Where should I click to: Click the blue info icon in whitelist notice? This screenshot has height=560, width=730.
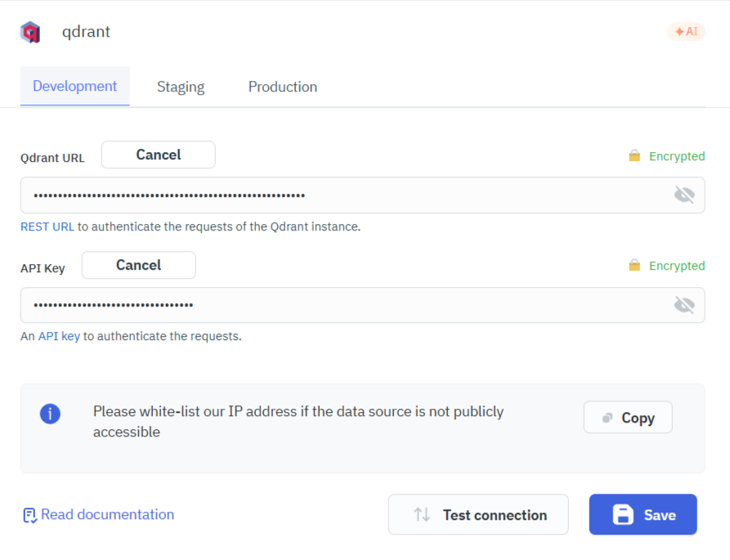coord(50,414)
